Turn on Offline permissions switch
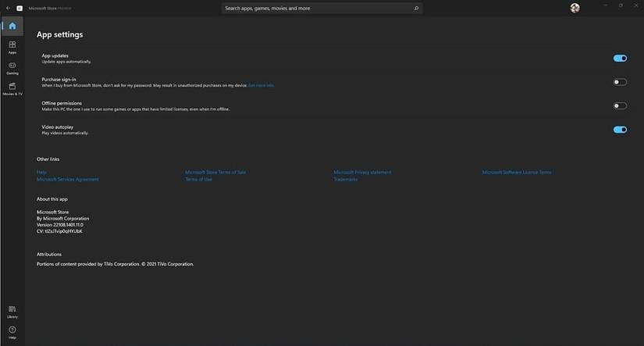The width and height of the screenshot is (644, 346). [x=620, y=106]
